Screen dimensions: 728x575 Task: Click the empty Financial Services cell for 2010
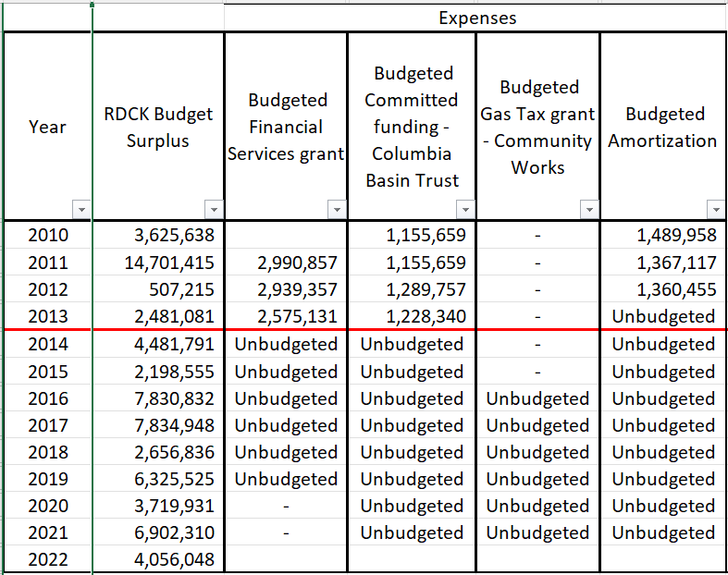click(x=286, y=235)
